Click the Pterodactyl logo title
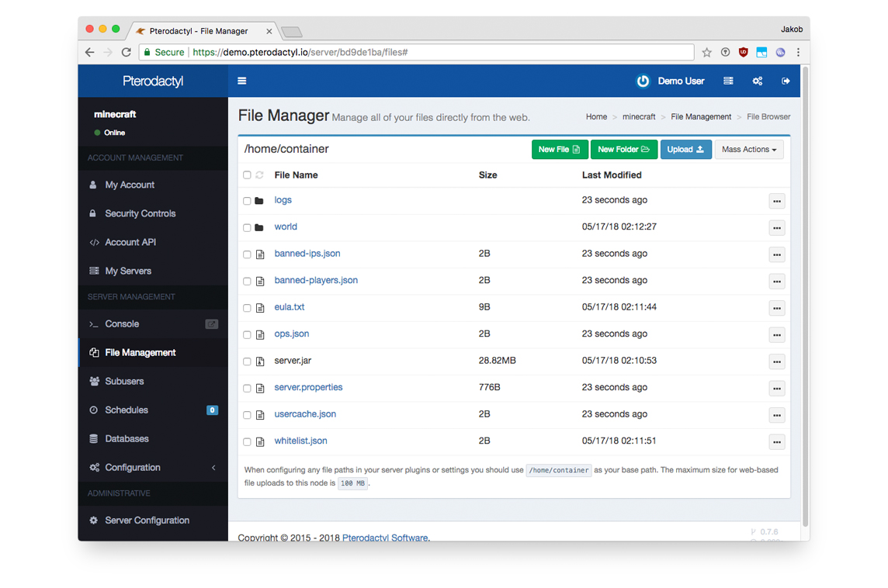The width and height of the screenshot is (888, 588). 153,81
